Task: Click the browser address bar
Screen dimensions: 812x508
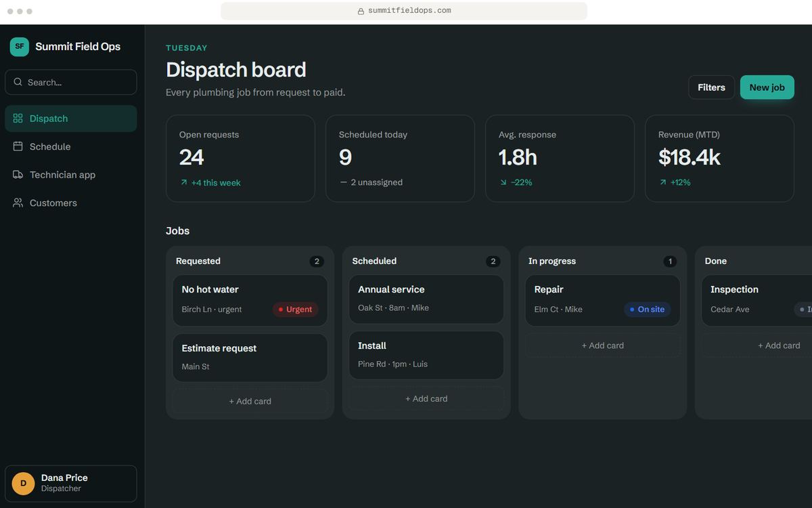Action: [x=404, y=11]
